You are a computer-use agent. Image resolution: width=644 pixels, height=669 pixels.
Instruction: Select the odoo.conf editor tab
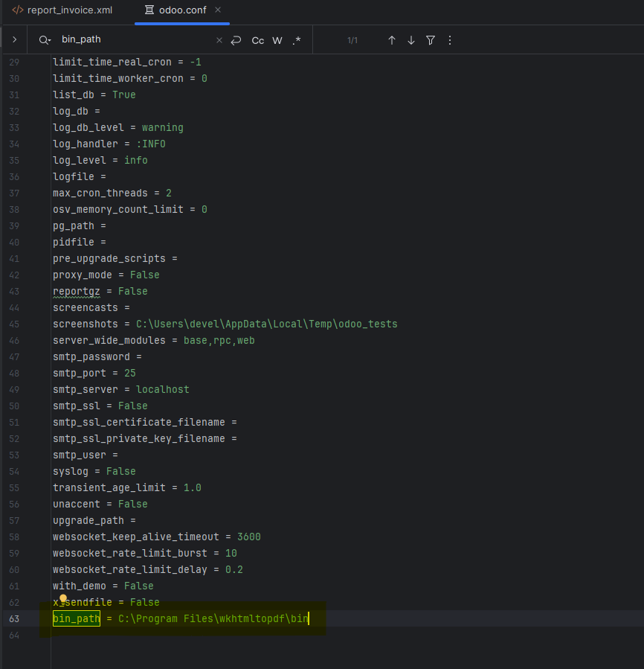181,10
